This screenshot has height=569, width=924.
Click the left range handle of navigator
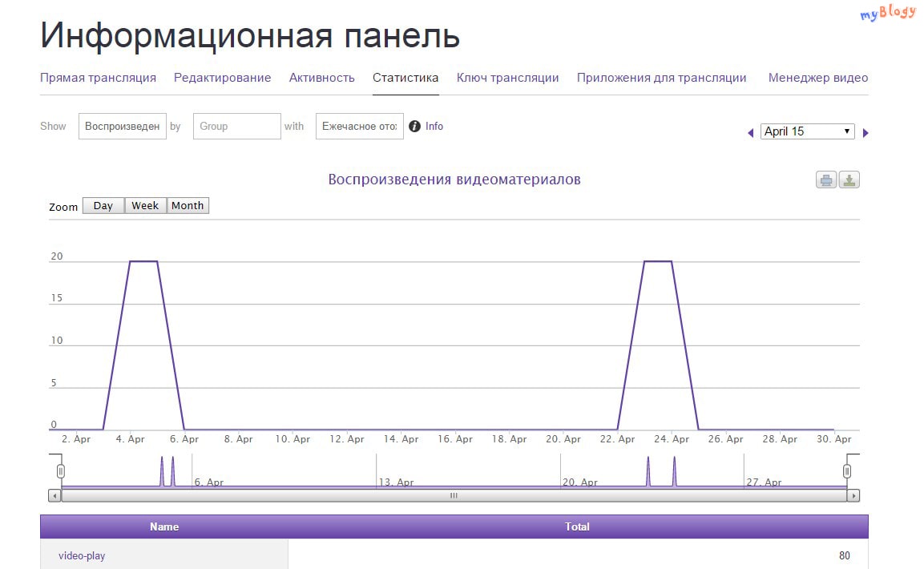click(x=61, y=471)
